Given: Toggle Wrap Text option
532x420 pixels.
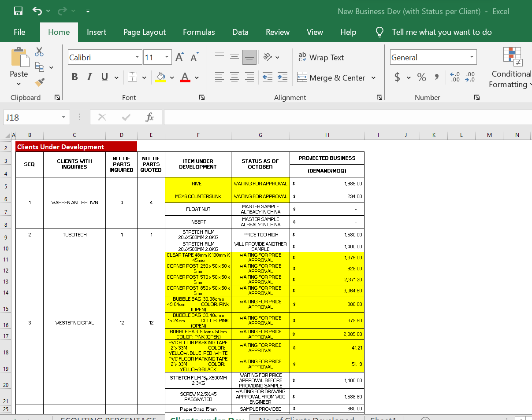Looking at the screenshot, I should 321,57.
